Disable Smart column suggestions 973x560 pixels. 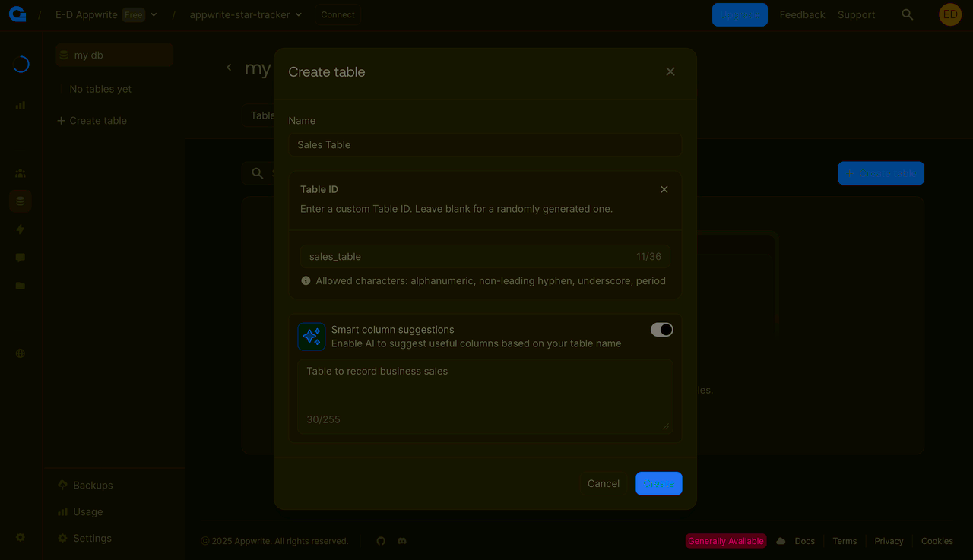click(661, 329)
